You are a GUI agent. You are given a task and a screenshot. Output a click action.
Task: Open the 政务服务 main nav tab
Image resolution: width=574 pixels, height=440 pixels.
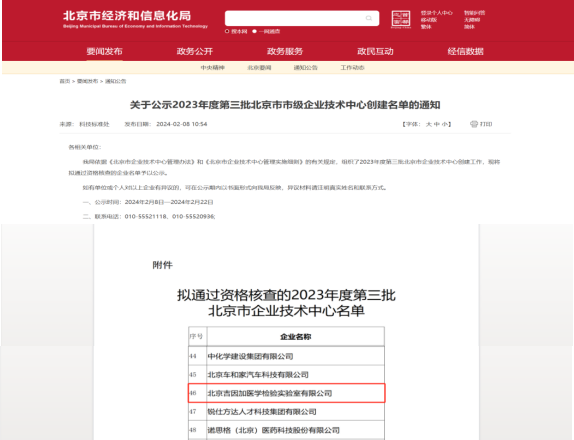pos(285,51)
